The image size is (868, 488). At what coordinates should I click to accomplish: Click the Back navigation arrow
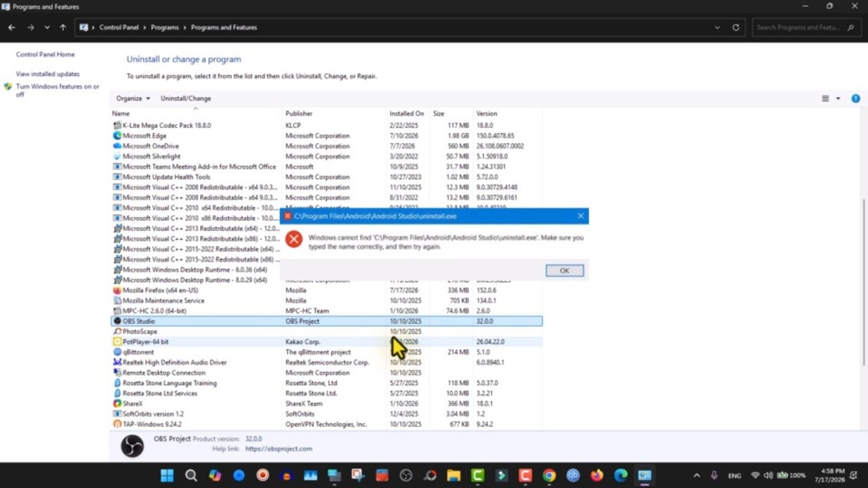12,28
